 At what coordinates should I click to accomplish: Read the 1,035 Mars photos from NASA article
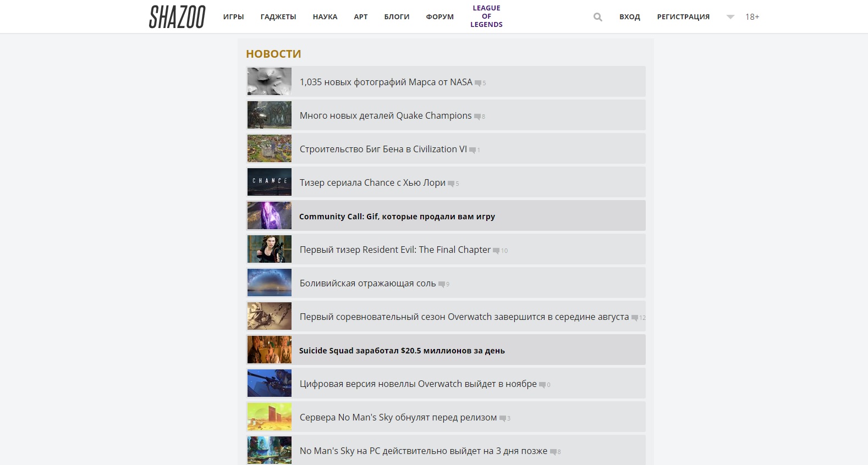[x=386, y=82]
